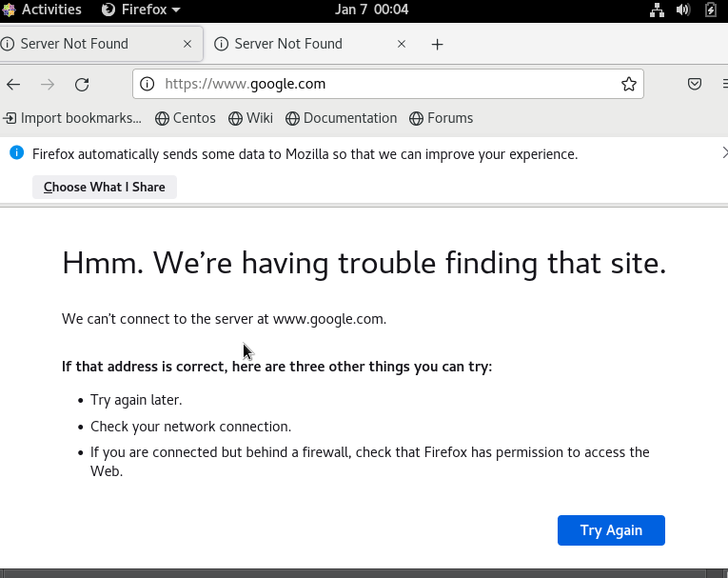Screen dimensions: 728x578
Task: Open the Centos bookmark
Action: point(187,118)
